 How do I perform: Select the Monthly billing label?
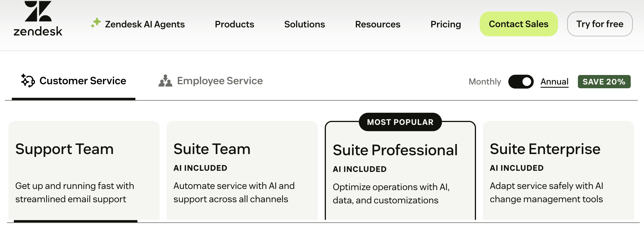pyautogui.click(x=485, y=82)
